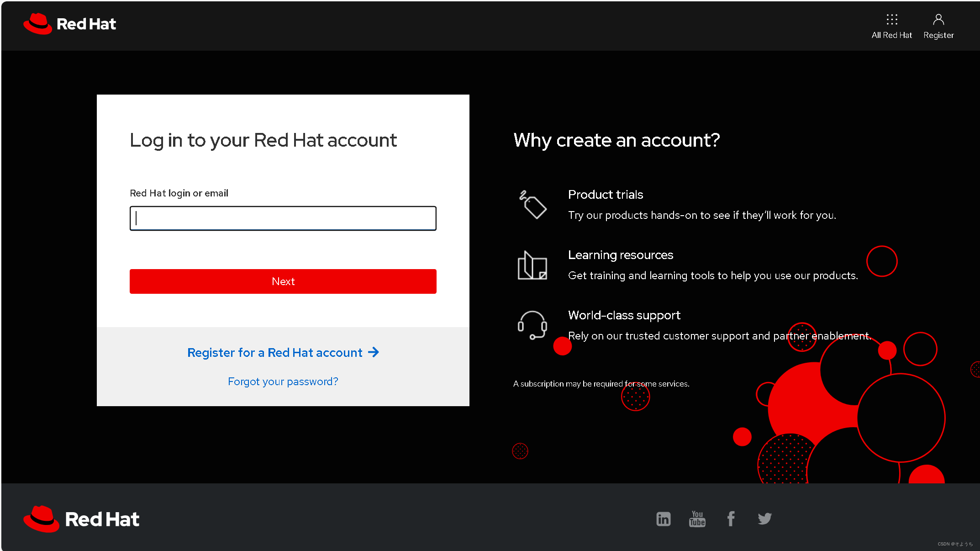Click Forgot your password link
980x551 pixels.
(283, 381)
